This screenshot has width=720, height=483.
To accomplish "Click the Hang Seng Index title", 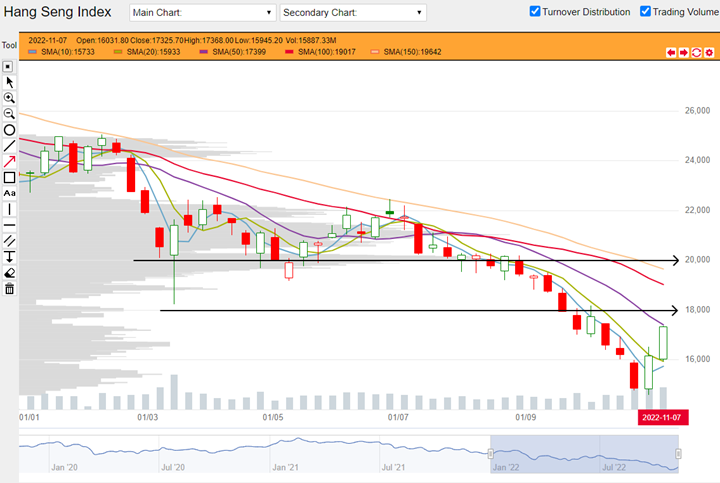I will pos(57,11).
